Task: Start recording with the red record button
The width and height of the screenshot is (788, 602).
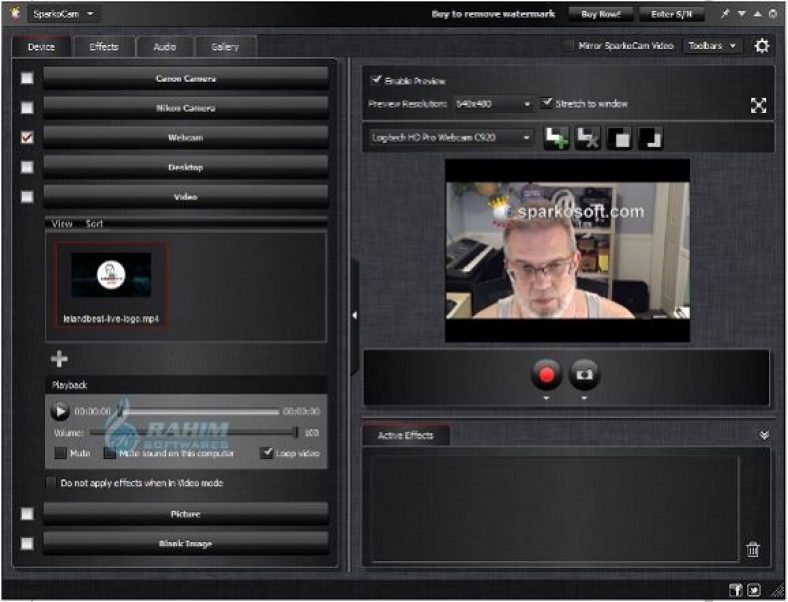Action: click(x=546, y=375)
